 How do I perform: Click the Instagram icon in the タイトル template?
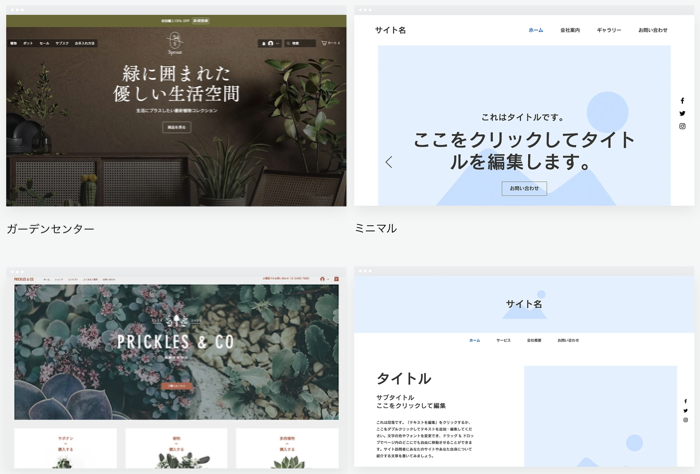(685, 420)
